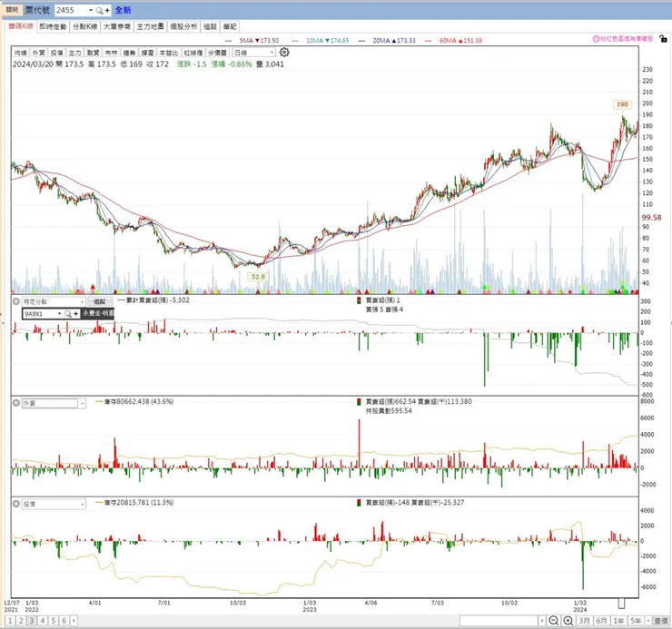Screen dimensions: 672x629
Task: Toggle the 布林 indicator button
Action: click(111, 53)
